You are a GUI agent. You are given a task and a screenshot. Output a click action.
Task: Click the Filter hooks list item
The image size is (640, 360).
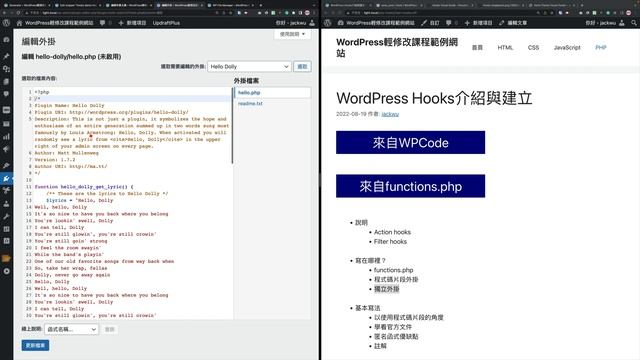click(x=390, y=242)
